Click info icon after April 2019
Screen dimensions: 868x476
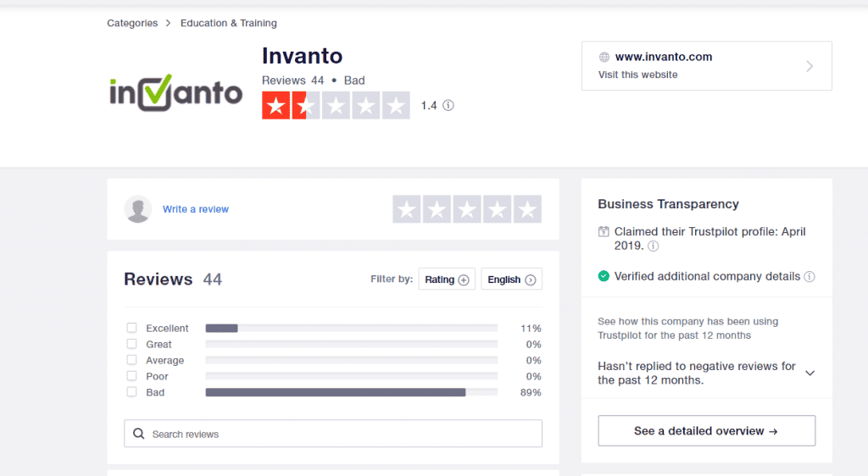tap(654, 246)
